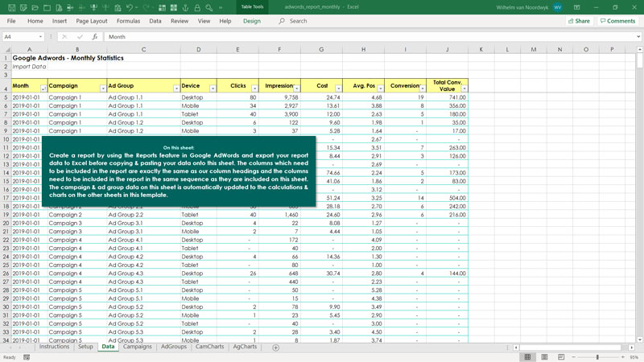Open the Conversions column filter dropdown
Viewport: 644px width, 362px height.
(x=422, y=88)
